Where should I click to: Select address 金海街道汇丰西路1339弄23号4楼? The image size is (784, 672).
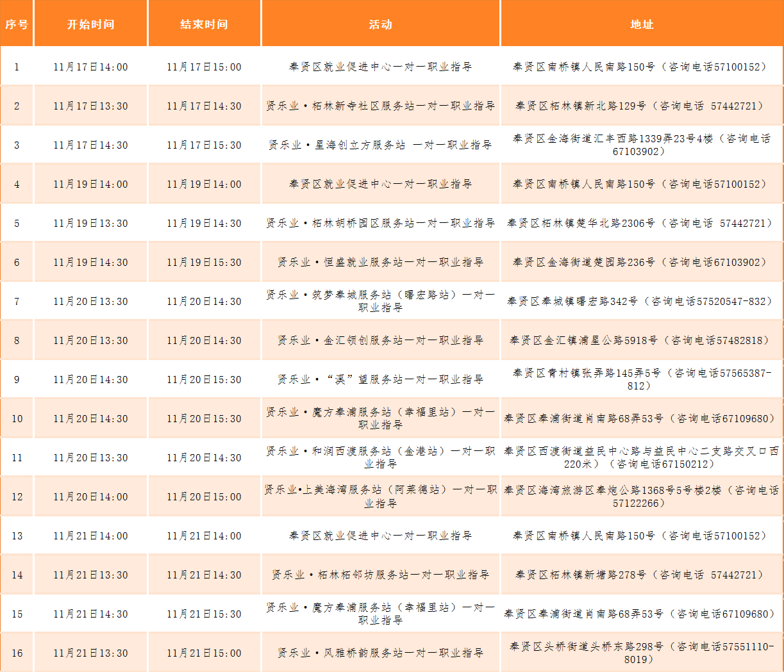[642, 145]
